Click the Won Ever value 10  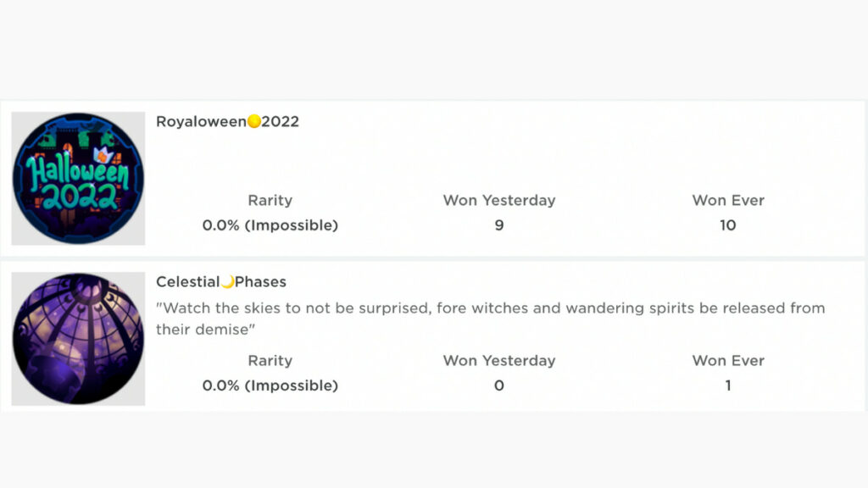coord(728,225)
